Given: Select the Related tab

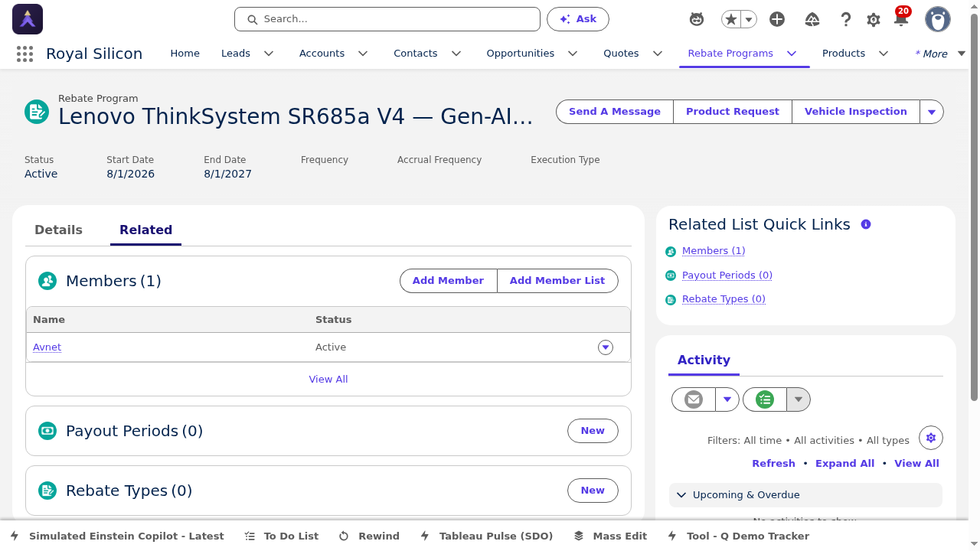Looking at the screenshot, I should tap(145, 230).
